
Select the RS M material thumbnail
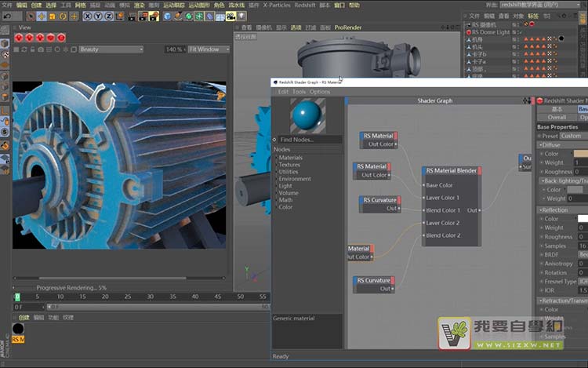coord(18,333)
